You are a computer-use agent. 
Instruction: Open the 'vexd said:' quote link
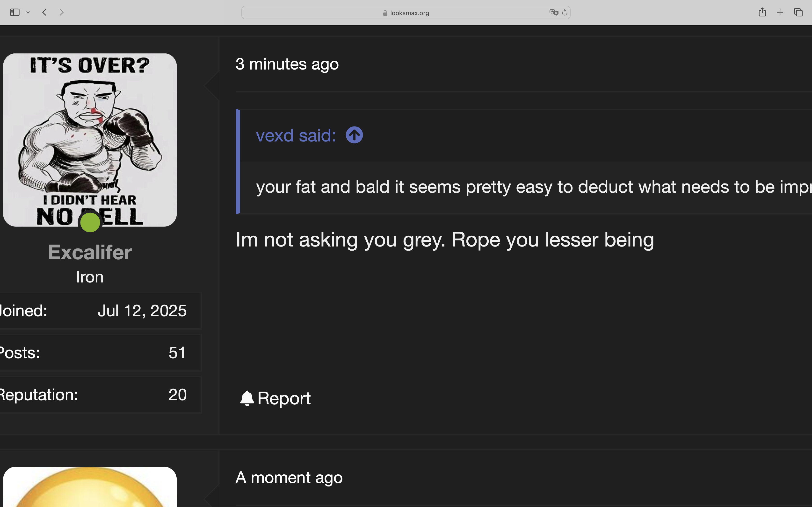296,135
